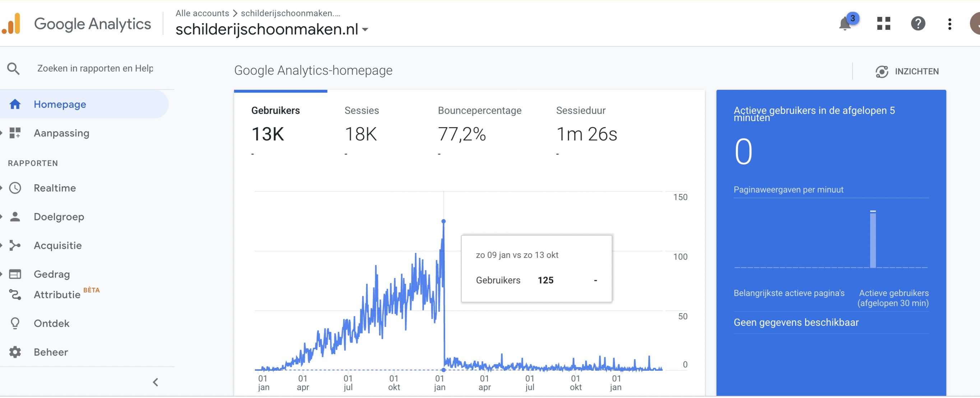Click the Attributie path icon
The height and width of the screenshot is (398, 980).
(x=15, y=295)
